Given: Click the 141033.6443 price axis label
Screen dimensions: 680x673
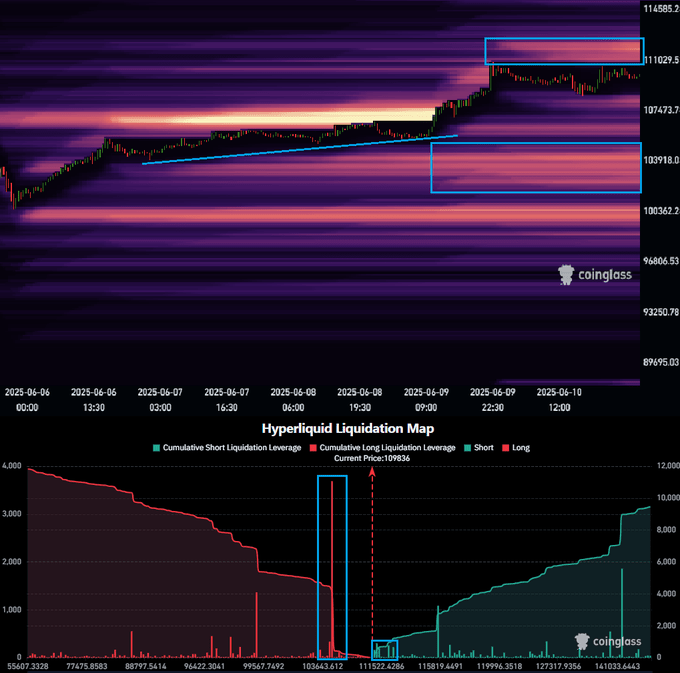Looking at the screenshot, I should point(617,666).
